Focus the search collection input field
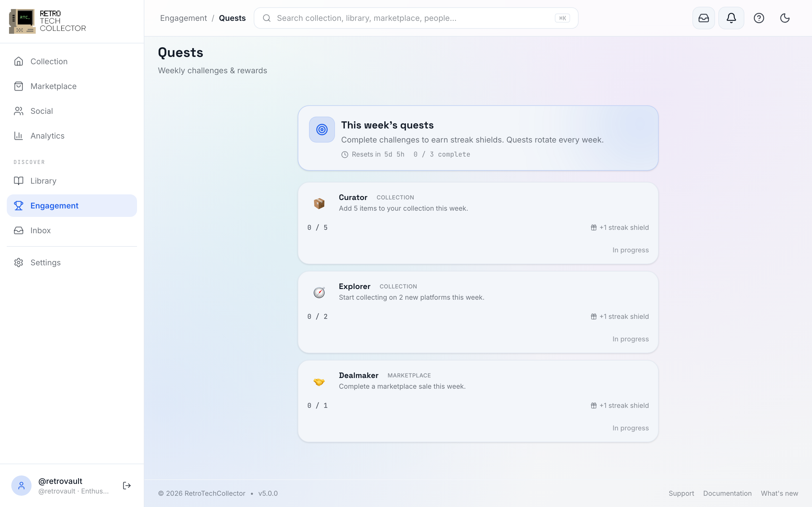The height and width of the screenshot is (507, 812). (416, 18)
